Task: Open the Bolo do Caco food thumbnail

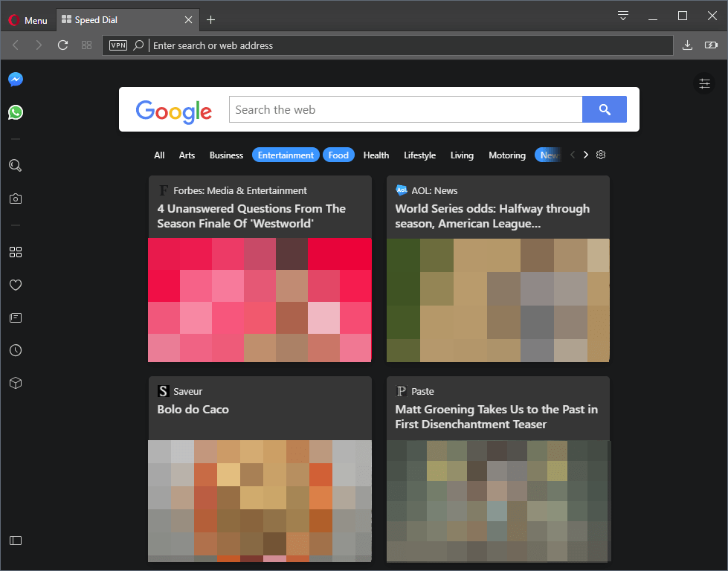Action: coord(260,501)
